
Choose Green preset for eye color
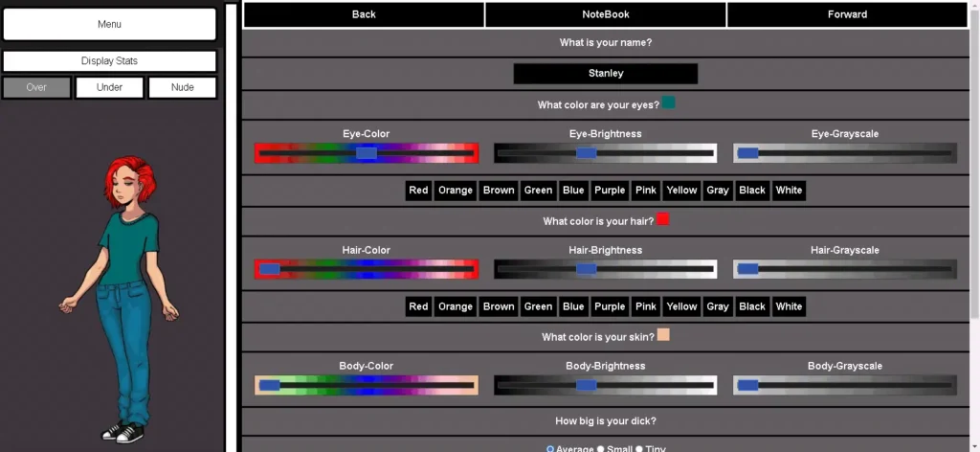tap(538, 191)
